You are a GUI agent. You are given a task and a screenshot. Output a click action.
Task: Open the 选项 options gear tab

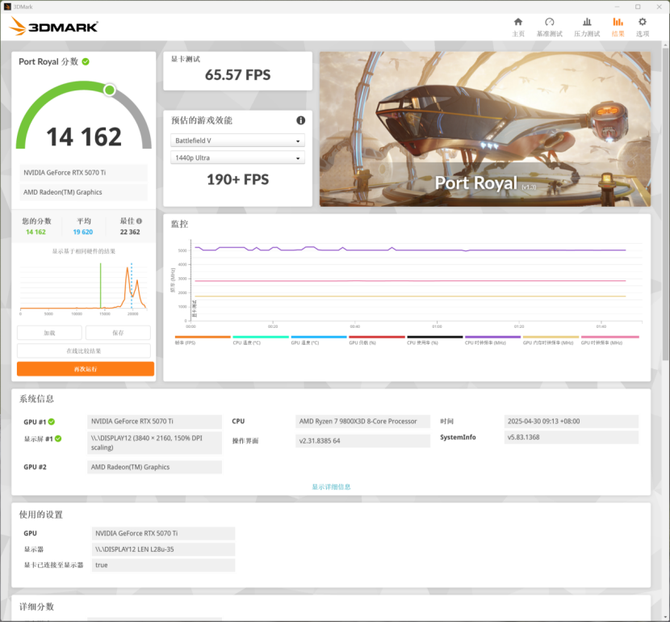[x=642, y=27]
